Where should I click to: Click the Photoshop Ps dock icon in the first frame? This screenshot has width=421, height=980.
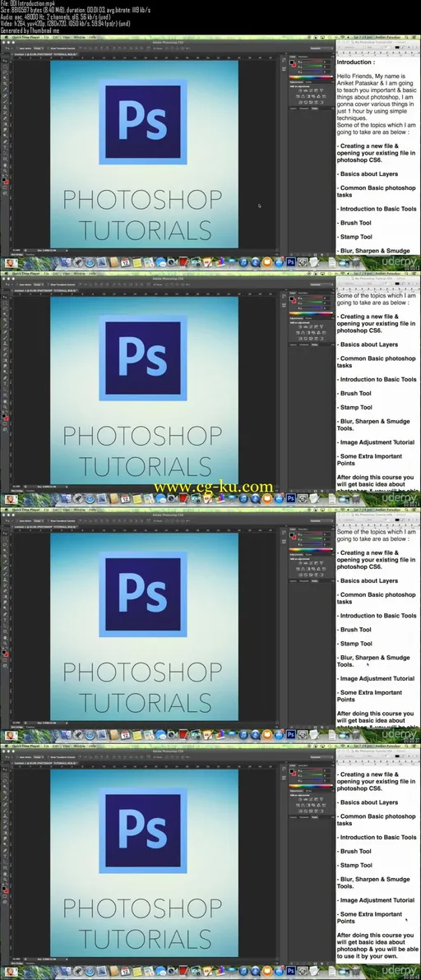(x=289, y=262)
